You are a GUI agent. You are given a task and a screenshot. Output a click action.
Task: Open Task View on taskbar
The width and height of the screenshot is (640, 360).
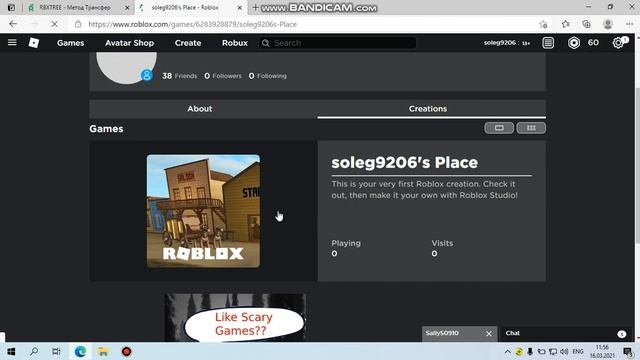(56, 351)
